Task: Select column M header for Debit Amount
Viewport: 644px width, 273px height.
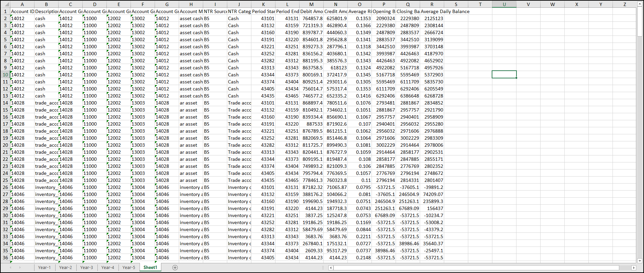Action: pos(311,4)
